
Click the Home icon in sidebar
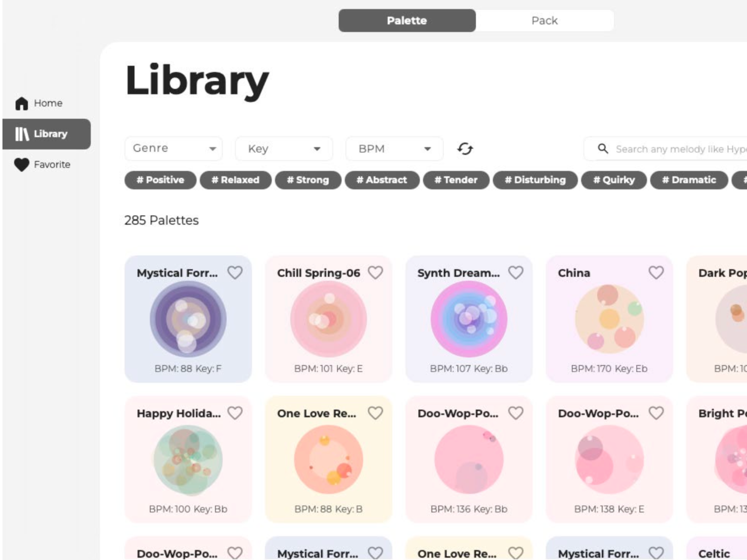click(22, 103)
